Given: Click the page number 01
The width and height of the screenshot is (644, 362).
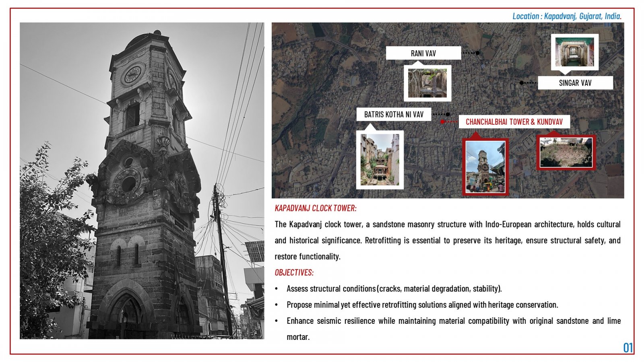Looking at the screenshot, I should (628, 348).
